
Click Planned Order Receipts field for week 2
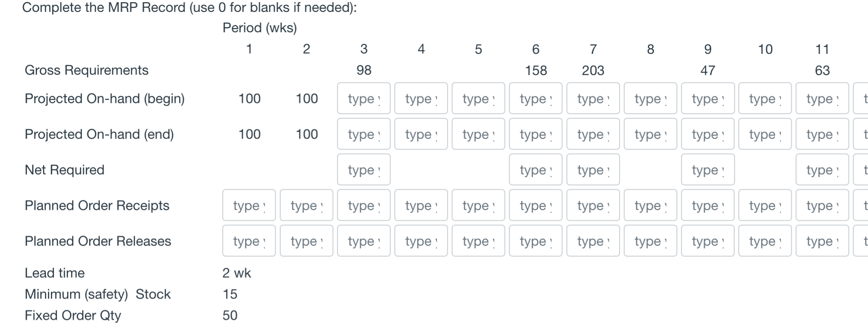tap(306, 205)
